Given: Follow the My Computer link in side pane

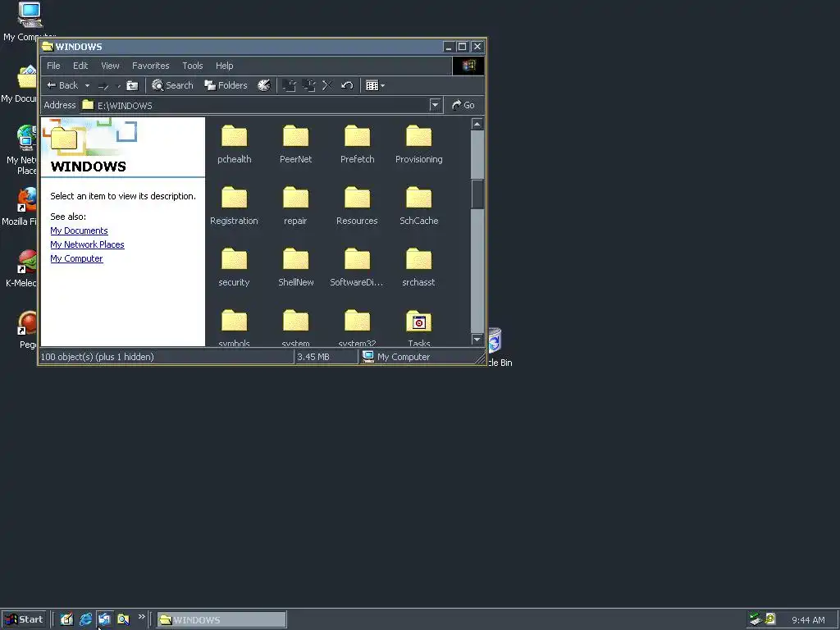Looking at the screenshot, I should tap(76, 258).
